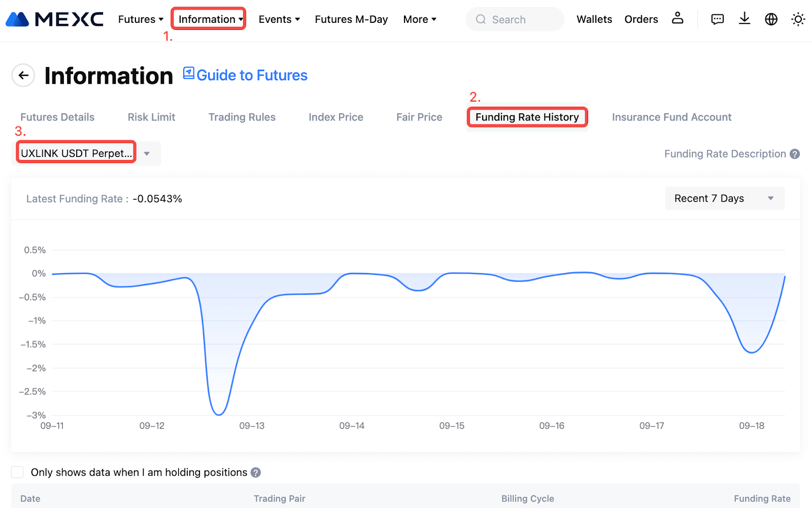Open the user profile icon
The height and width of the screenshot is (508, 812).
point(678,19)
